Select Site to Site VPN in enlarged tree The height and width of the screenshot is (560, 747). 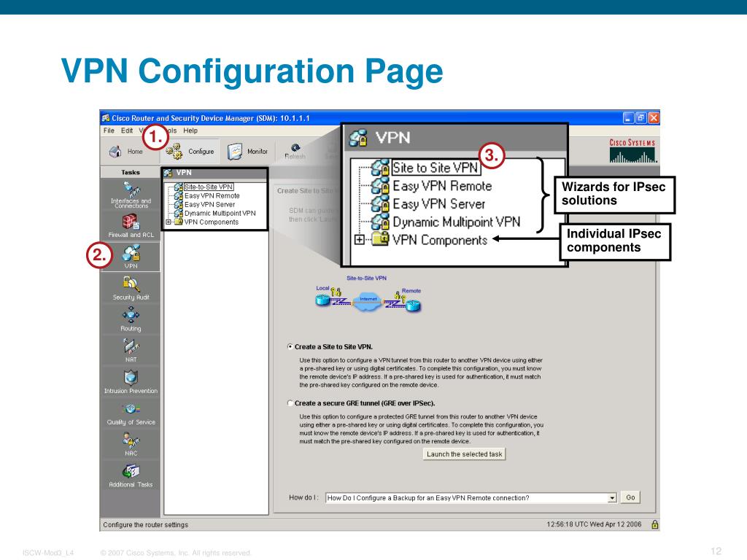pyautogui.click(x=435, y=168)
